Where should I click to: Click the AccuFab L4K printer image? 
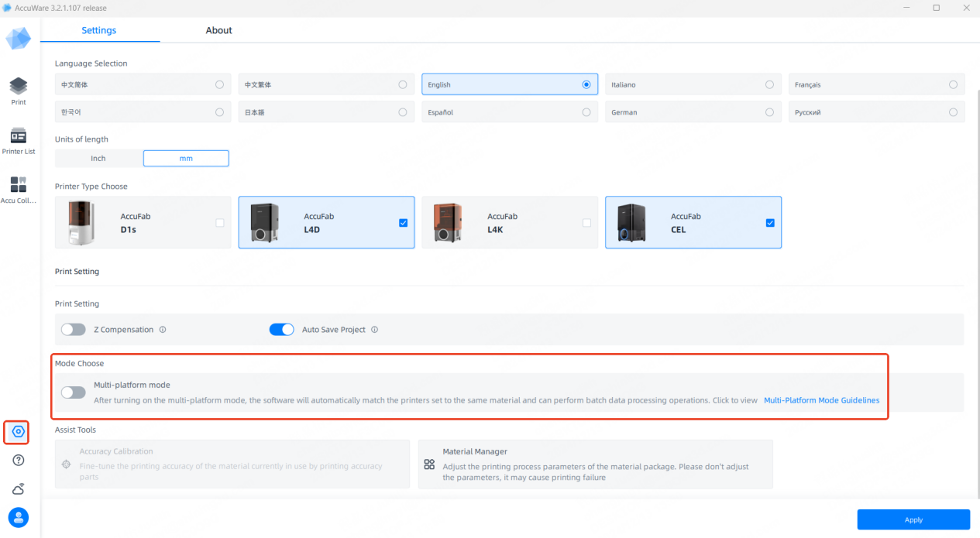pyautogui.click(x=449, y=222)
